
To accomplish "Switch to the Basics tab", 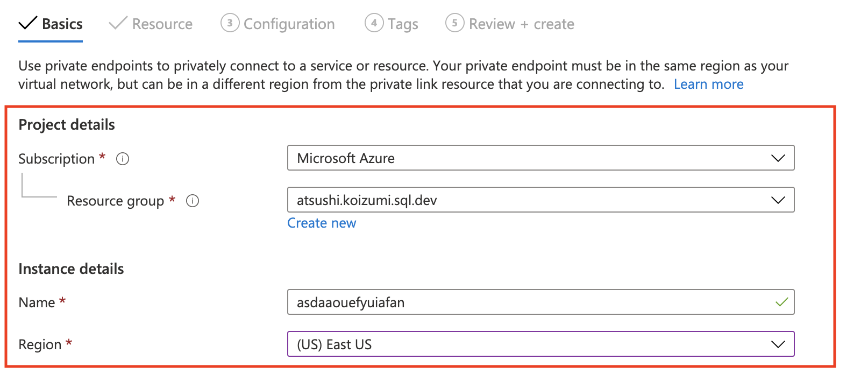I will point(62,24).
